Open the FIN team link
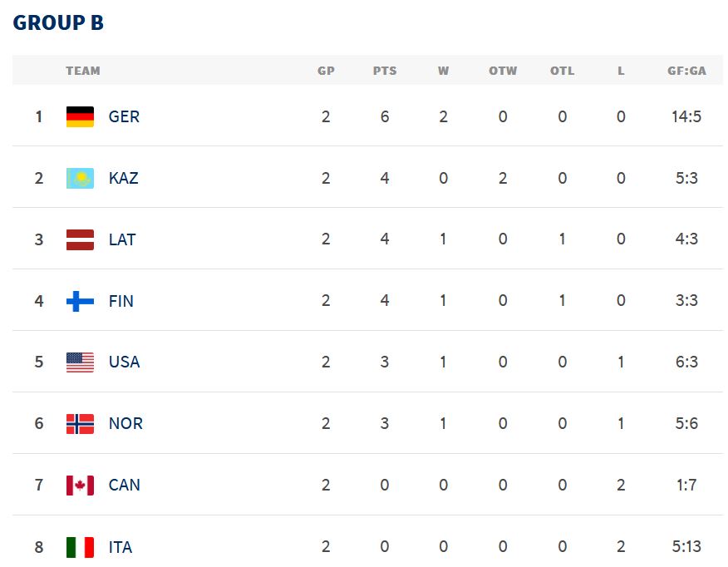 coord(121,301)
